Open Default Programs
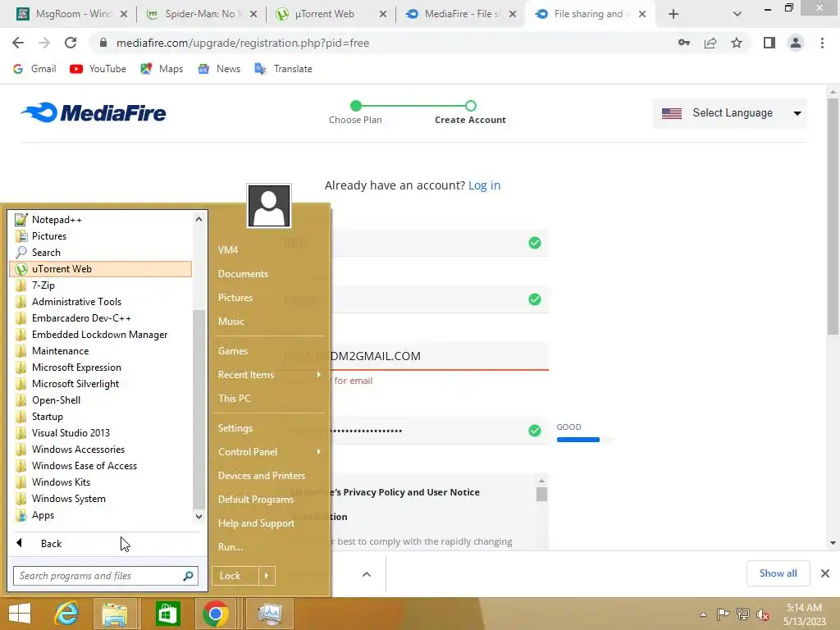The height and width of the screenshot is (630, 840). point(269,500)
